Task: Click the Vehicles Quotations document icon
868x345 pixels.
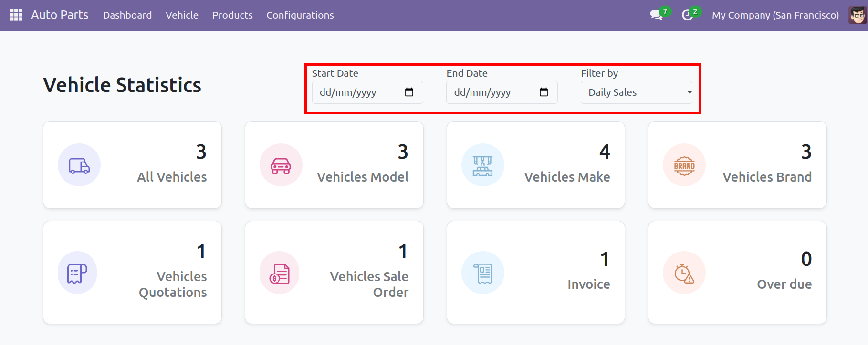Action: tap(77, 273)
